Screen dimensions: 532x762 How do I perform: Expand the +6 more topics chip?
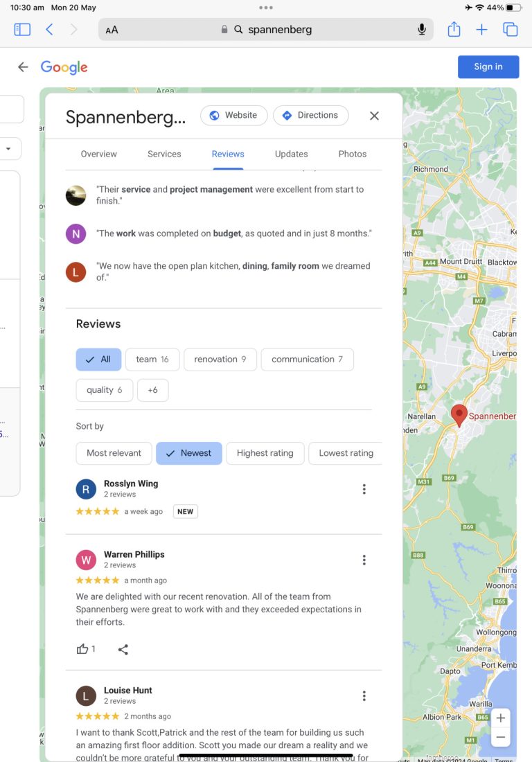(x=152, y=390)
